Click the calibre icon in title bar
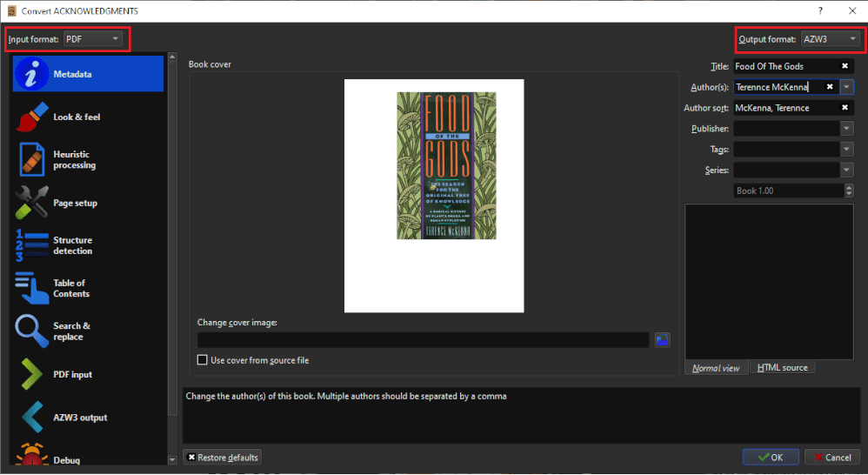 [x=11, y=10]
